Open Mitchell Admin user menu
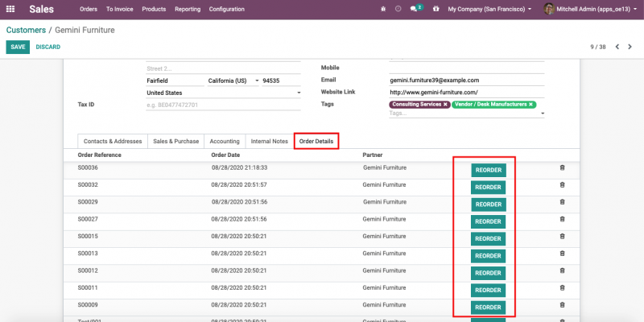 [589, 9]
